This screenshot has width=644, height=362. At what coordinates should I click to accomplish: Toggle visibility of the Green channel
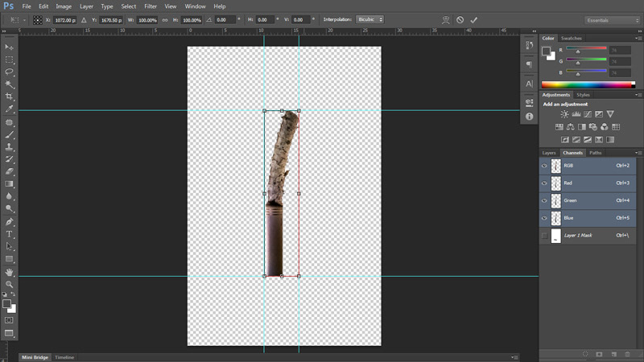(545, 201)
